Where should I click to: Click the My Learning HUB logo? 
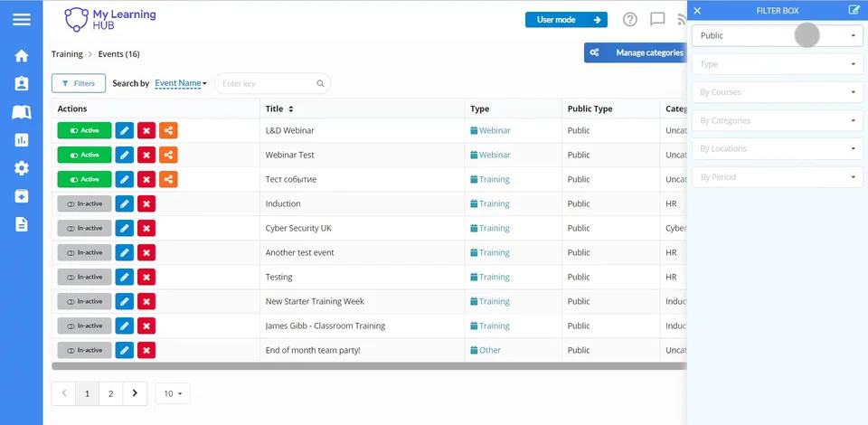tap(110, 19)
